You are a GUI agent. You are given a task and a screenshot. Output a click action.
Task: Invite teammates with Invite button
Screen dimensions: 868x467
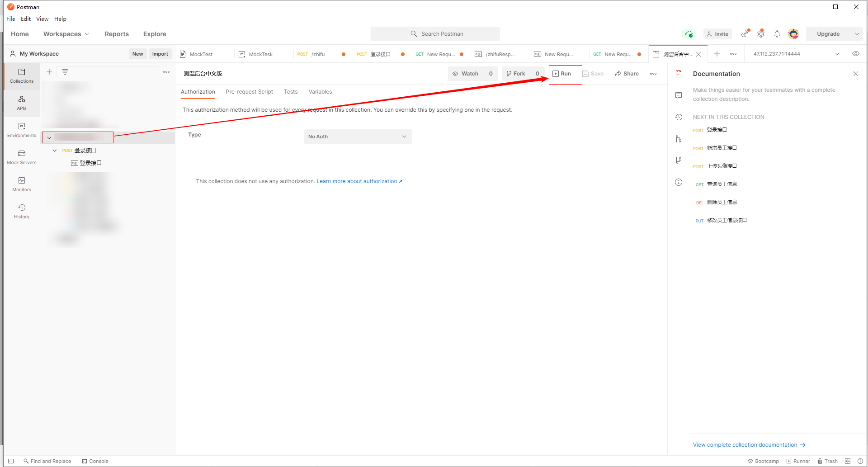pyautogui.click(x=718, y=34)
